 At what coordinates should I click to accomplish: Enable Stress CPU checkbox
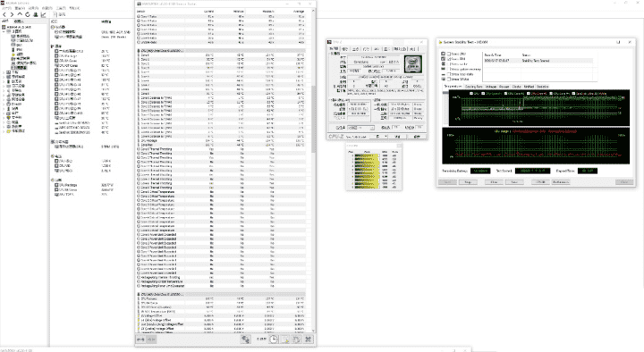[x=450, y=54]
